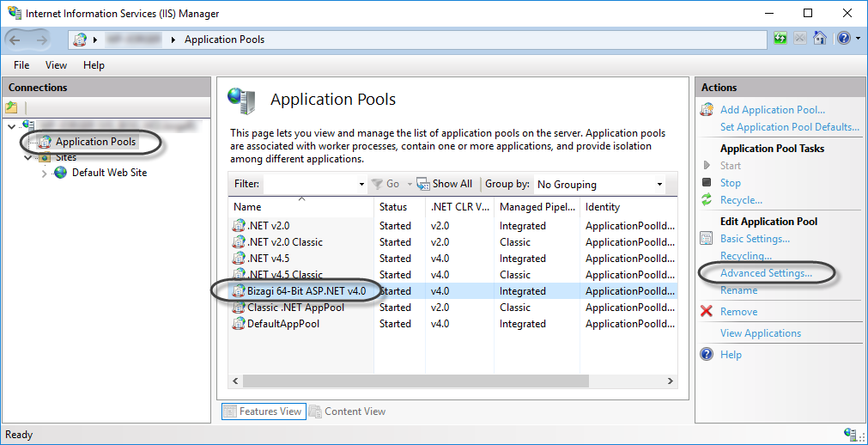Click the Stop loading icon in toolbar
Image resolution: width=868 pixels, height=445 pixels.
(x=800, y=39)
